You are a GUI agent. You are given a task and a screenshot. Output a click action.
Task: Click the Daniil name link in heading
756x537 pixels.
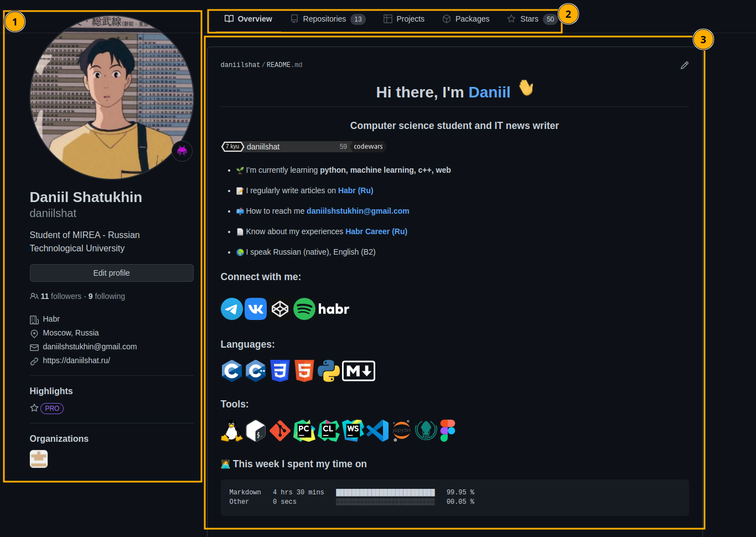[x=489, y=92]
